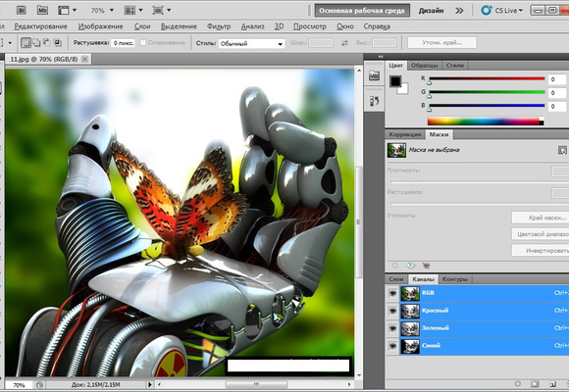The height and width of the screenshot is (392, 569).
Task: Click the background white color swatch
Action: [404, 89]
